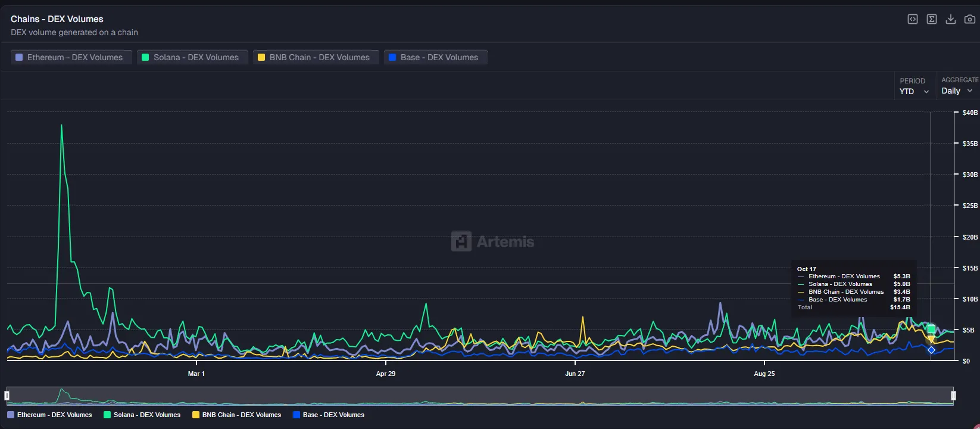Screen dimensions: 980x429
Task: Click the Solana green square chart marker
Action: tap(931, 329)
